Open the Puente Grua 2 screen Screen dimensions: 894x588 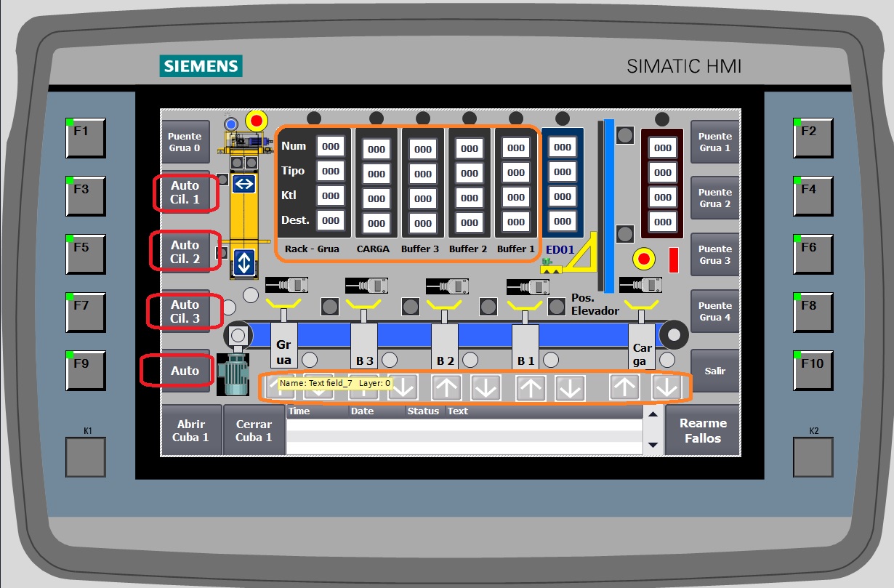pos(715,198)
